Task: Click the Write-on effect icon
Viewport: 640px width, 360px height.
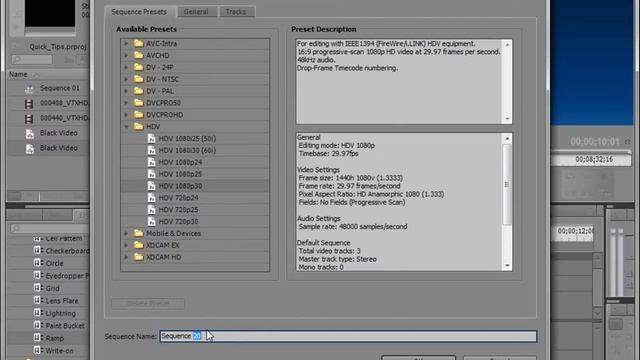Action: [x=38, y=350]
